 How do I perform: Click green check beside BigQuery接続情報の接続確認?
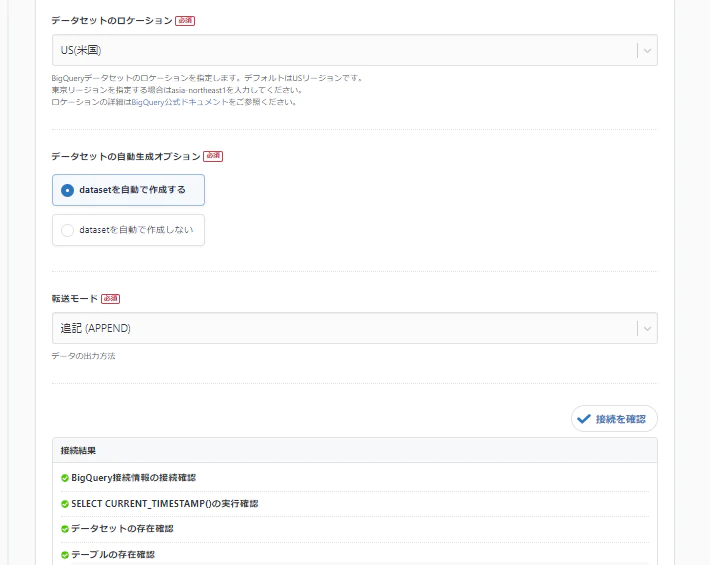[x=65, y=478]
